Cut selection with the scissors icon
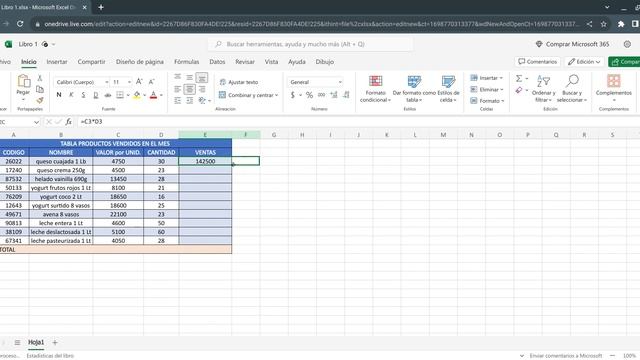This screenshot has width=640, height=360. pos(40,78)
